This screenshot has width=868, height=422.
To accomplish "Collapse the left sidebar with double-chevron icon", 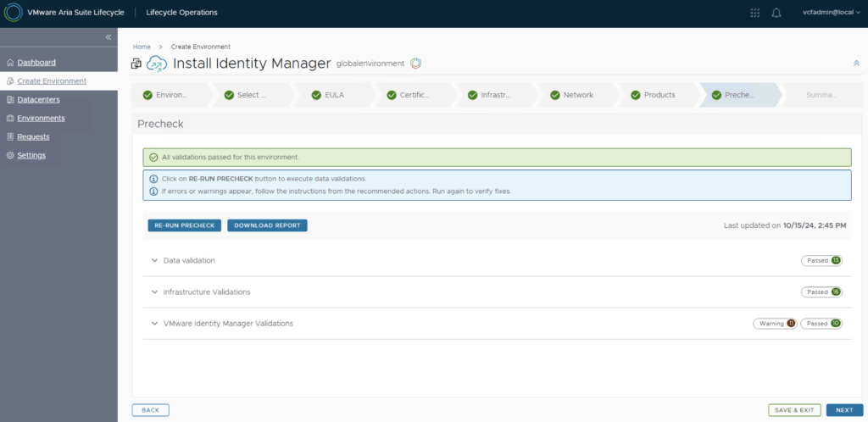I will [x=108, y=37].
